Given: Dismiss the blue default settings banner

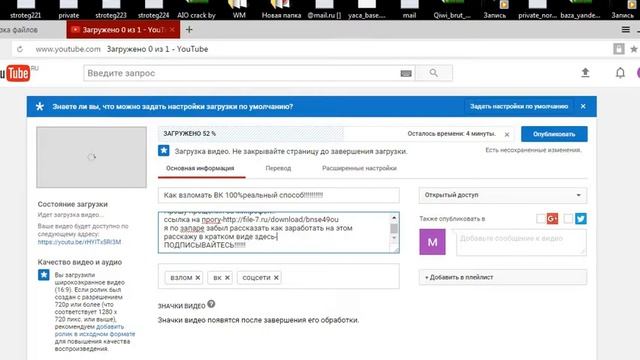Looking at the screenshot, I should [x=583, y=106].
